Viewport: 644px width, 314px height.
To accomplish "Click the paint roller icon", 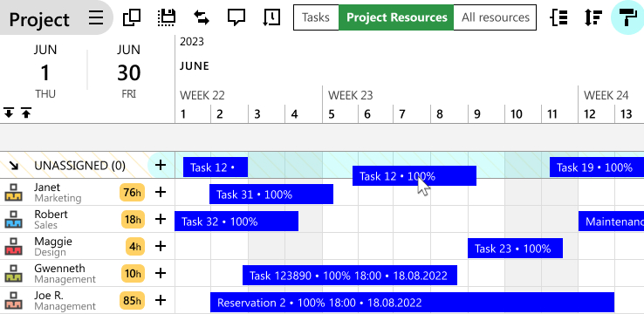I will (x=627, y=17).
